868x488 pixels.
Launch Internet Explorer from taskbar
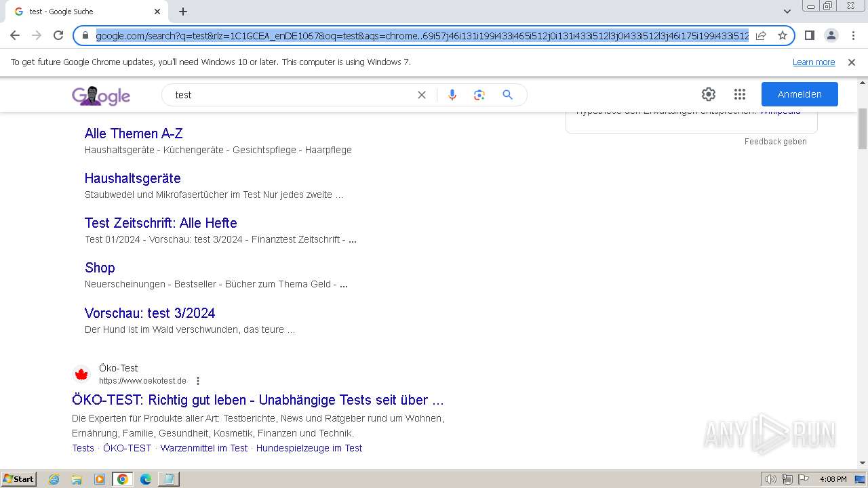(x=54, y=479)
